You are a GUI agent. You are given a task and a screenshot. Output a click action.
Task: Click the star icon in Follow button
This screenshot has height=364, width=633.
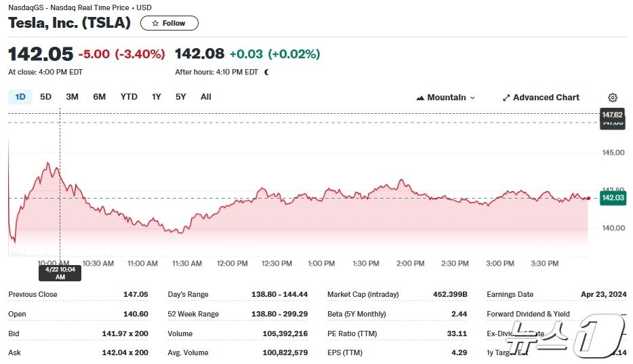tap(155, 23)
